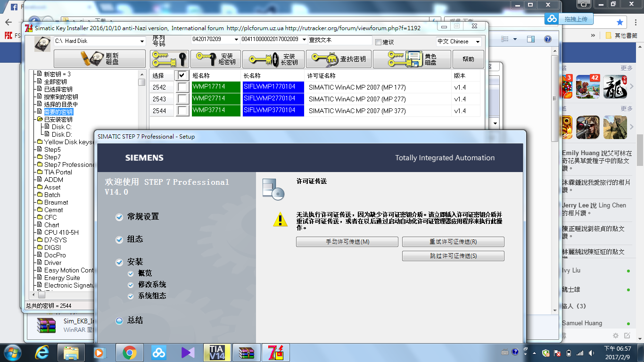
Task: Click the key-and-lock icon button
Action: (x=169, y=59)
